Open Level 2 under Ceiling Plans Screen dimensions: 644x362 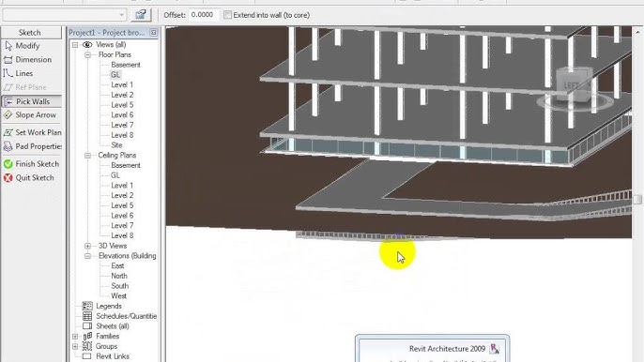point(122,195)
